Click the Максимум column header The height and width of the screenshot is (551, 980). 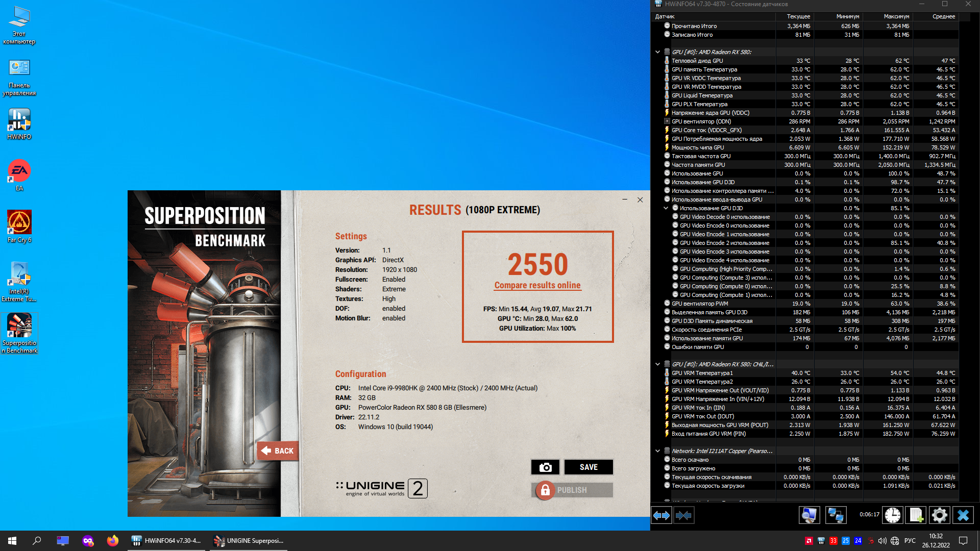coord(896,16)
